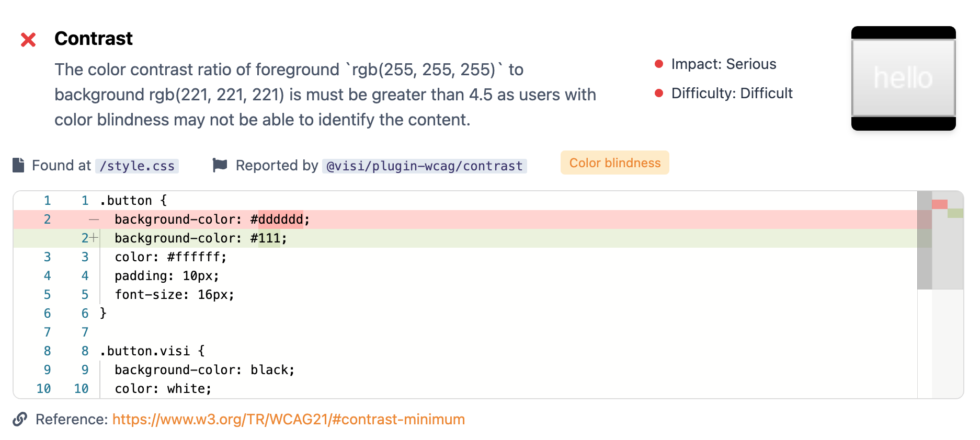Click the red block in diff minimap

click(x=939, y=204)
